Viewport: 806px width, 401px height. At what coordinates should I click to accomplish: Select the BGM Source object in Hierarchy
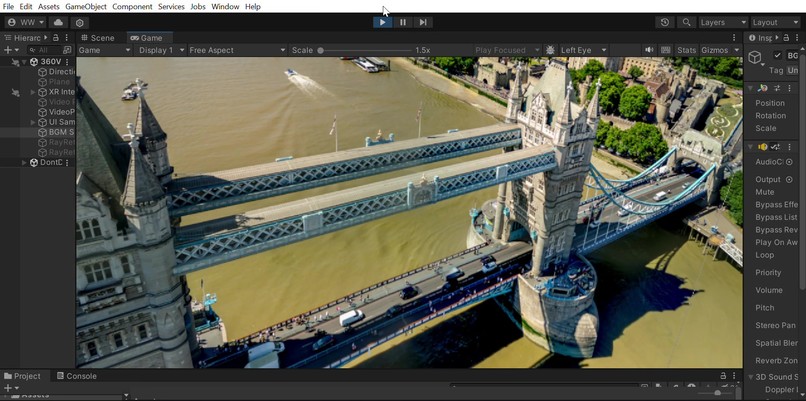click(x=57, y=132)
